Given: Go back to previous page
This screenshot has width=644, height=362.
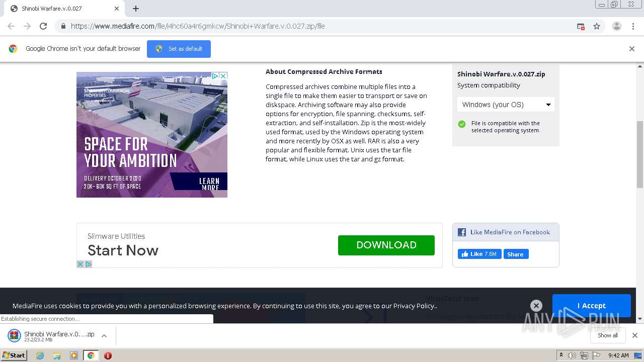Looking at the screenshot, I should (11, 26).
